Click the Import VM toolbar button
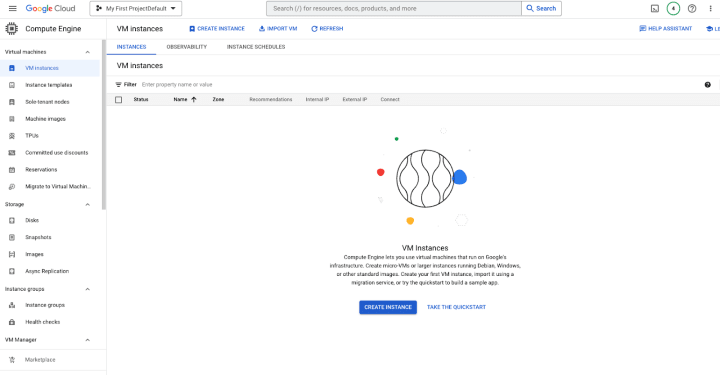 pyautogui.click(x=278, y=28)
